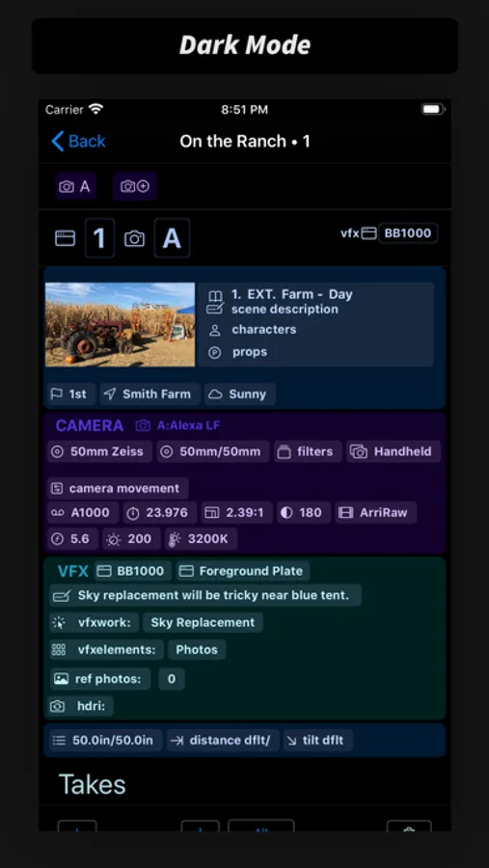Tap the 3200K color temperature chip
This screenshot has width=489, height=868.
(202, 539)
